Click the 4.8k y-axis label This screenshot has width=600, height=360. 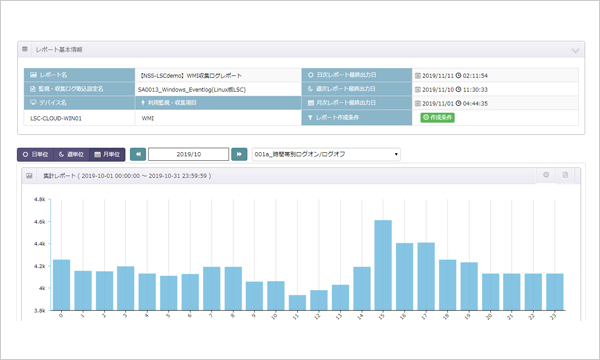(x=39, y=199)
